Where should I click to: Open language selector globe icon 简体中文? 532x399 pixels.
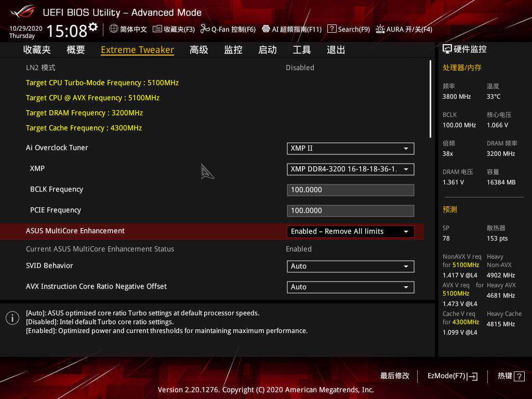coord(114,29)
